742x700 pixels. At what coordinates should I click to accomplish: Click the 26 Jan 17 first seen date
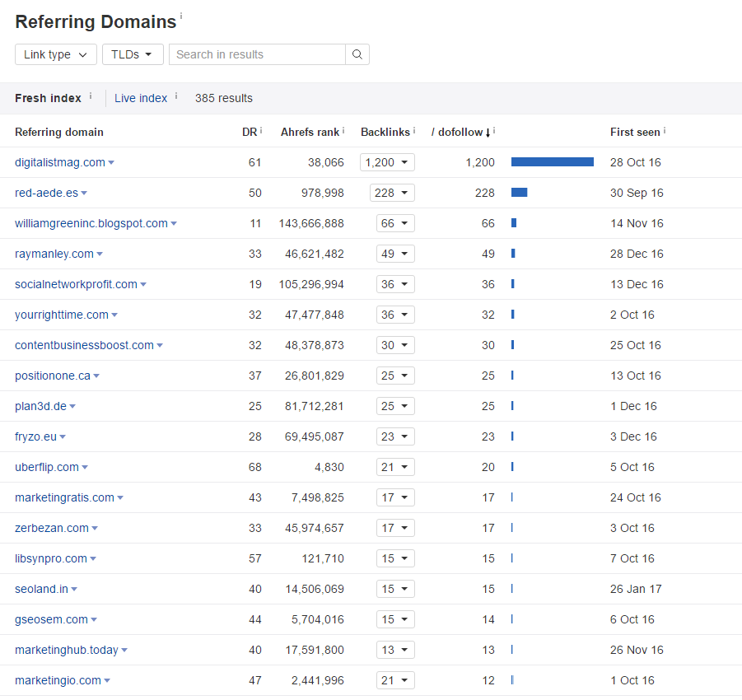click(636, 589)
